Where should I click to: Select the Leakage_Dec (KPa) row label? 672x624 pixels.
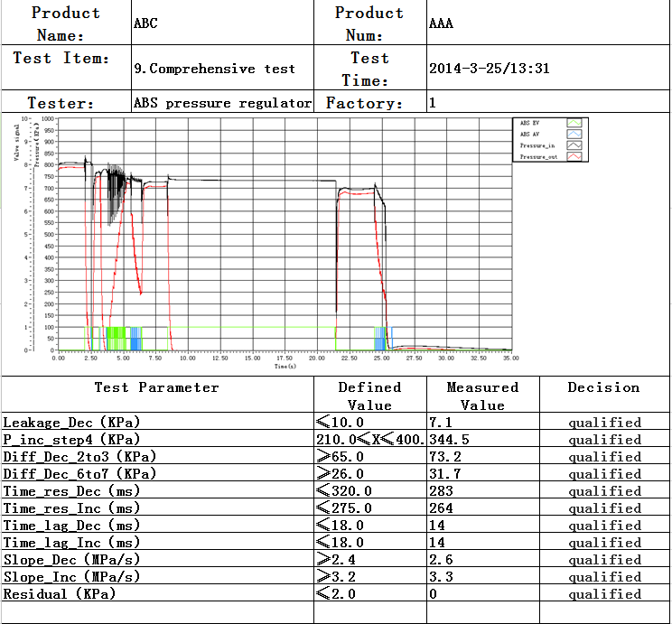tap(72, 423)
